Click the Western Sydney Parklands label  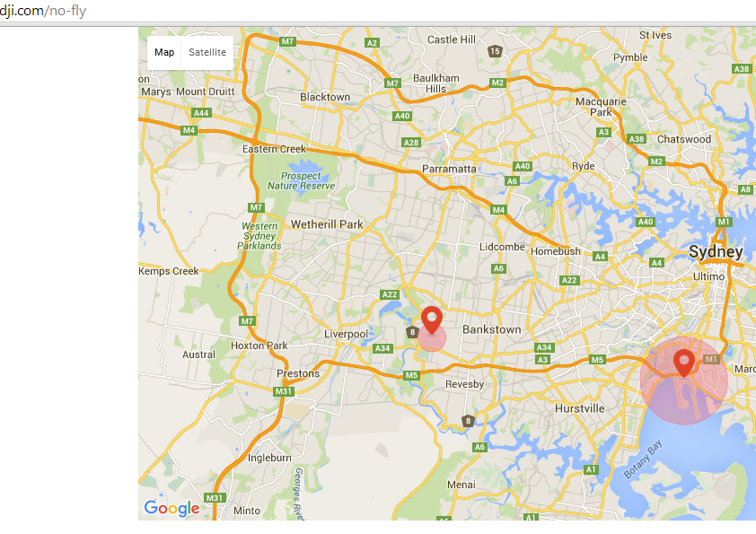259,236
